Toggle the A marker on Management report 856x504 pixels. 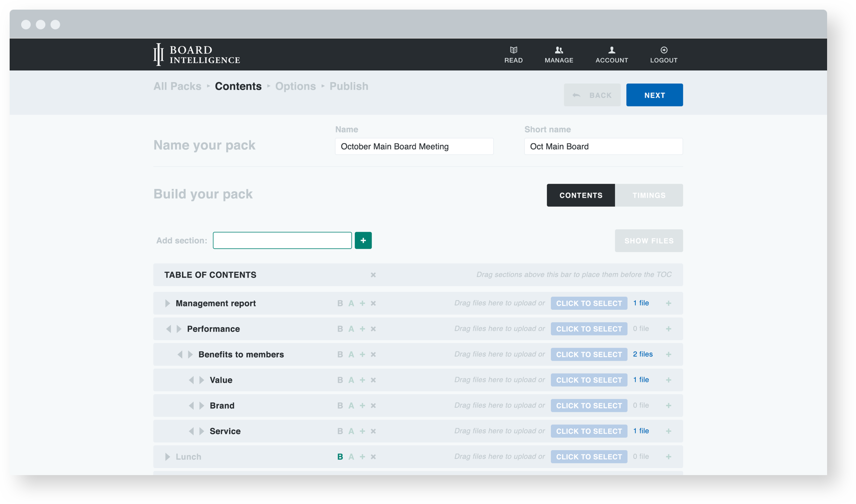pyautogui.click(x=351, y=303)
